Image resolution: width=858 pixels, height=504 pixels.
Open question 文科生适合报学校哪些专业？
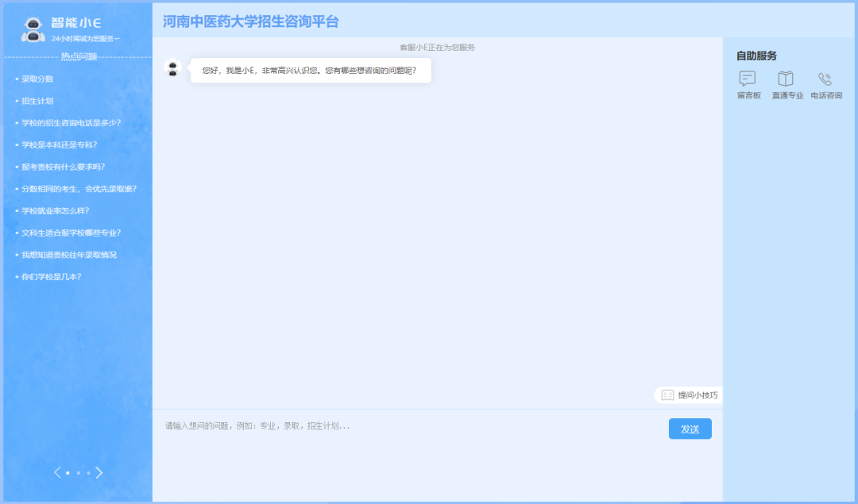click(71, 233)
